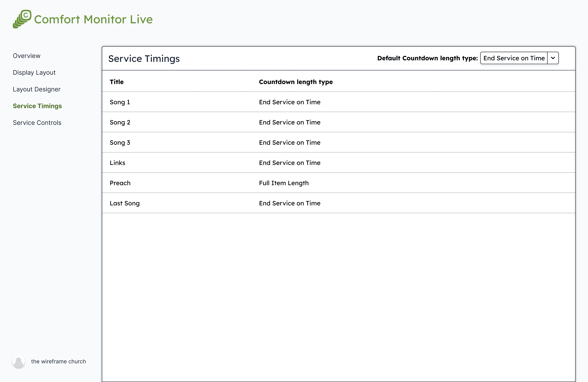Click the Service Timings panel heading

pos(144,59)
